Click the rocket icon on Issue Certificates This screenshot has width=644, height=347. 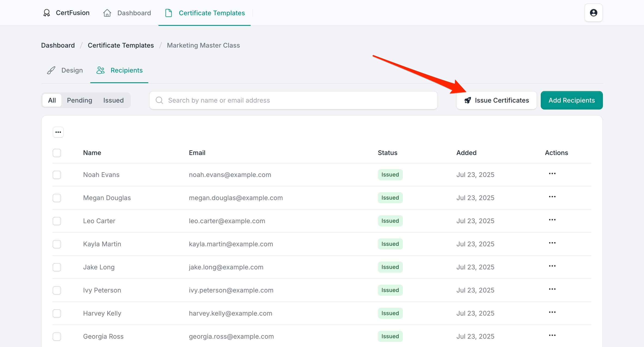pyautogui.click(x=468, y=100)
